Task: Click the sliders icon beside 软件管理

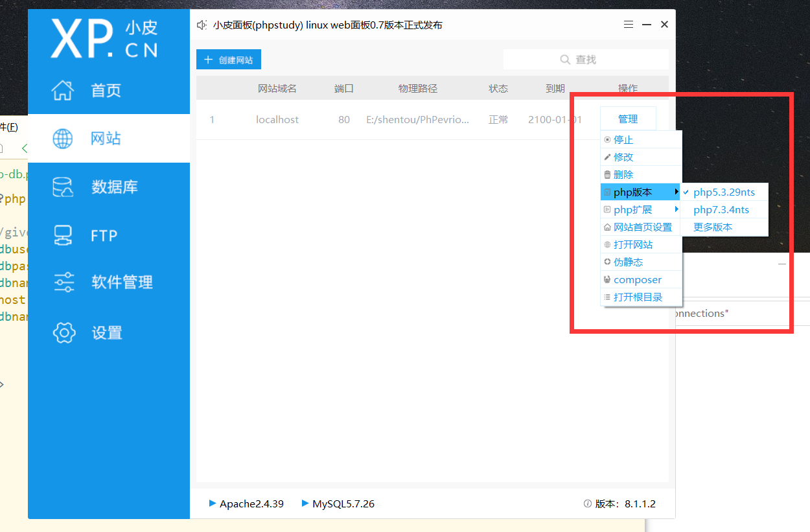Action: click(64, 282)
